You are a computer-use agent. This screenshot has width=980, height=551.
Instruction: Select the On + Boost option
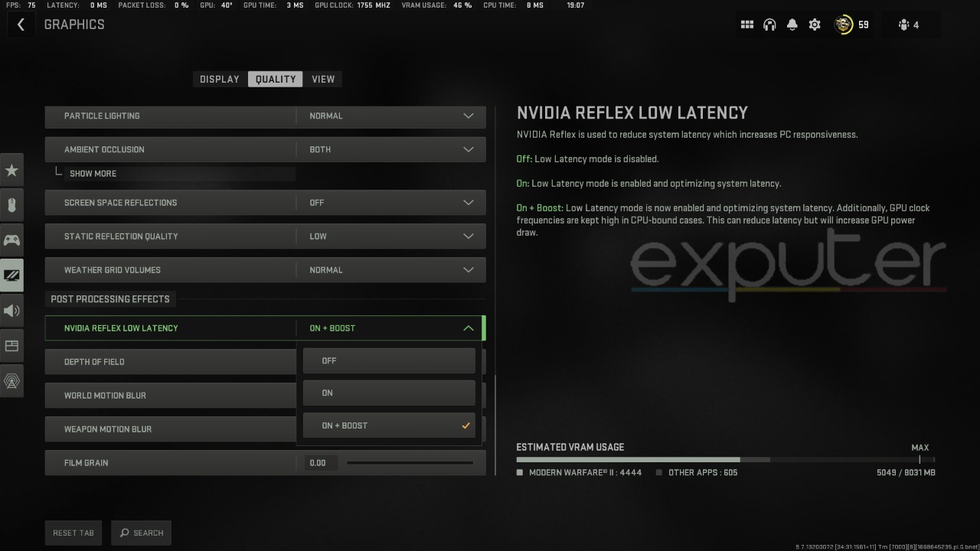tap(389, 425)
